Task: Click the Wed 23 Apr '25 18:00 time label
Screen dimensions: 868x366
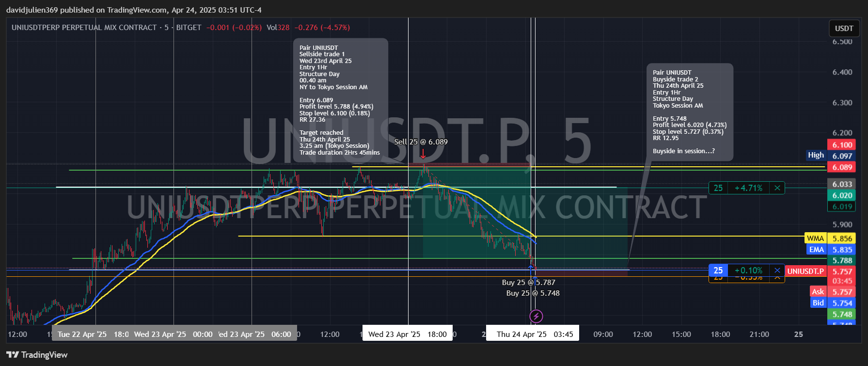Action: (x=408, y=334)
